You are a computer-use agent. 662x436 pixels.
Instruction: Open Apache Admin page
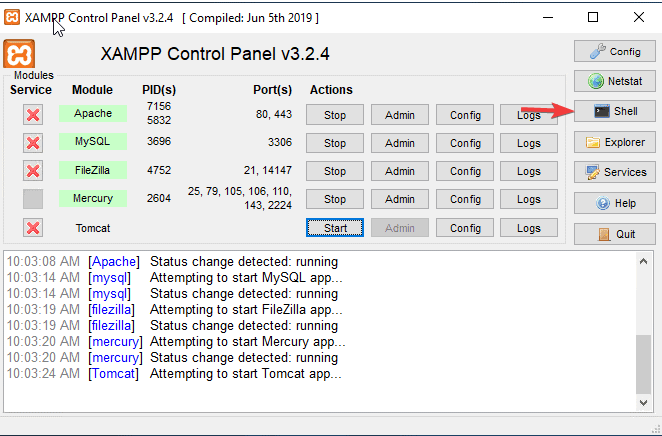click(x=400, y=115)
